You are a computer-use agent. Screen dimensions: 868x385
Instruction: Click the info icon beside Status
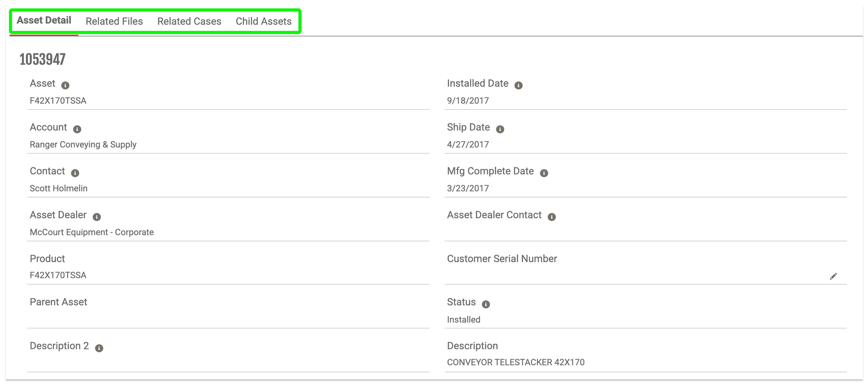pyautogui.click(x=486, y=304)
